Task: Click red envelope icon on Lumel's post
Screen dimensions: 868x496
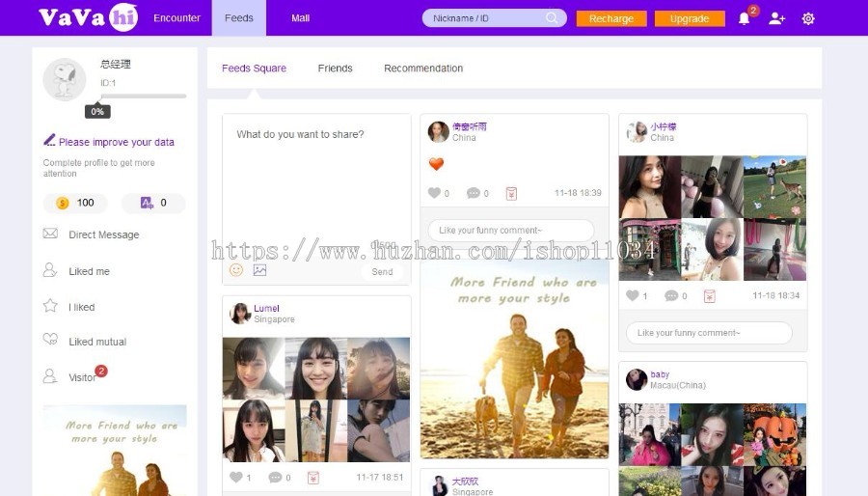Action: pos(313,478)
